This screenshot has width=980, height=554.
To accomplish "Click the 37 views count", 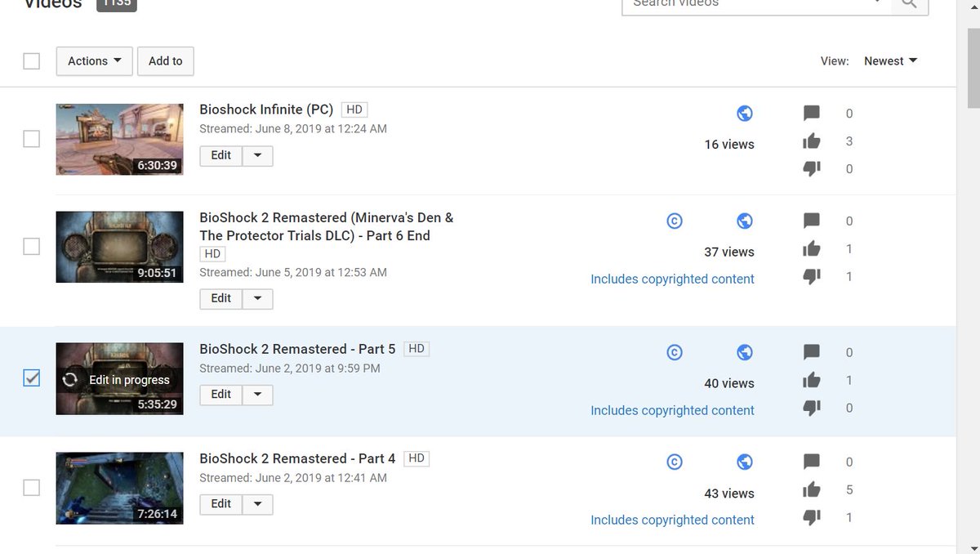I will (729, 252).
